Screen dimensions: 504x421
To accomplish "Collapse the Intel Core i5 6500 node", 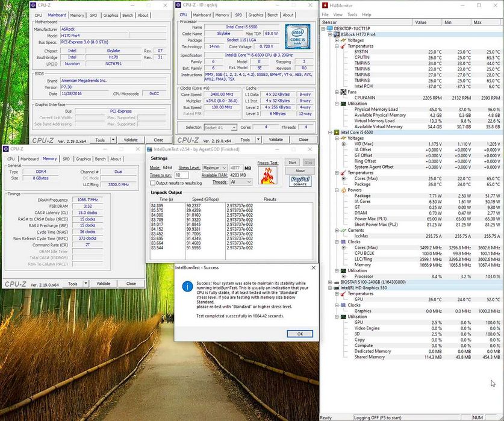I will pos(330,132).
